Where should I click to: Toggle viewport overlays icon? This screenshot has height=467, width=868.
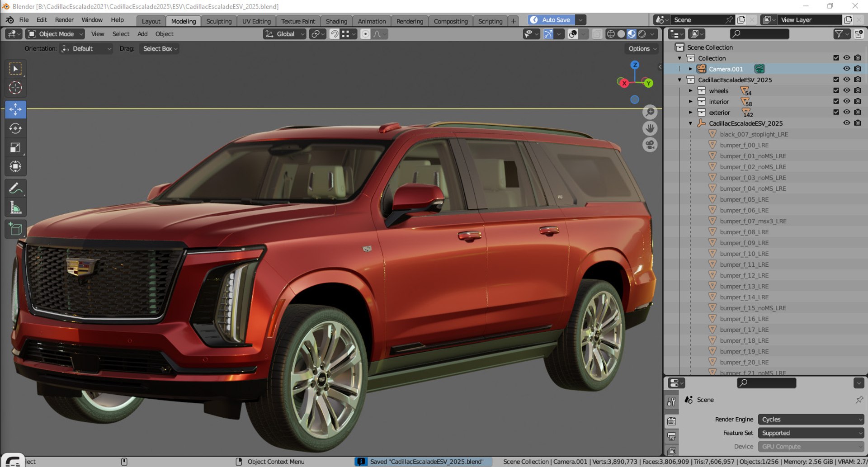pos(573,34)
